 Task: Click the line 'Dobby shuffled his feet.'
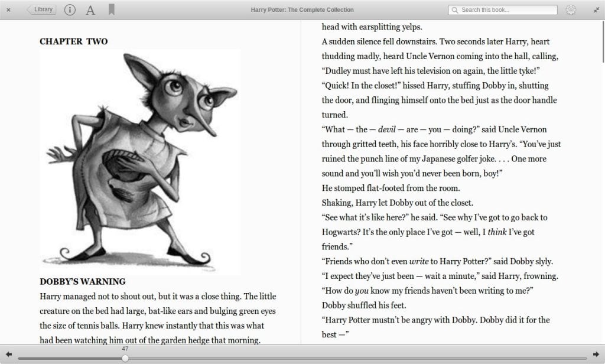pos(364,305)
